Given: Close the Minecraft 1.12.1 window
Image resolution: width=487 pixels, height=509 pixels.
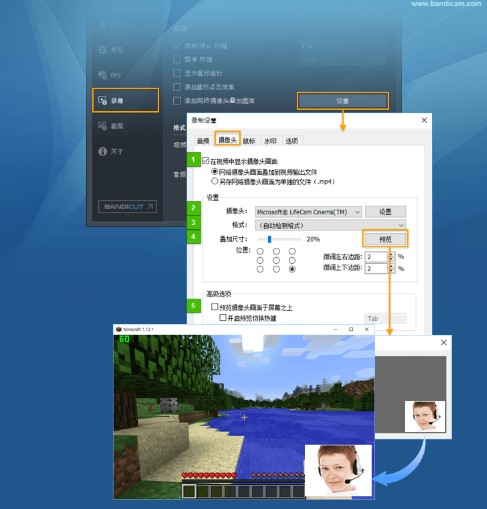Looking at the screenshot, I should pos(367,329).
